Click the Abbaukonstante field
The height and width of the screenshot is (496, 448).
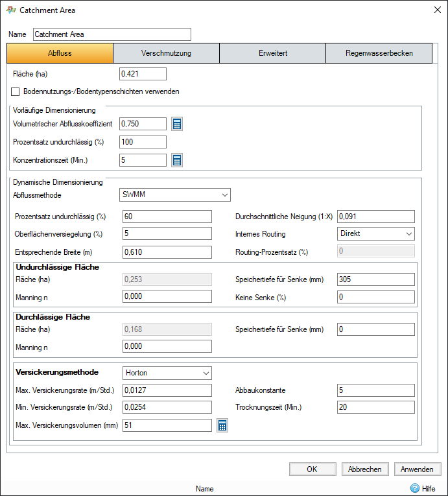coord(376,390)
